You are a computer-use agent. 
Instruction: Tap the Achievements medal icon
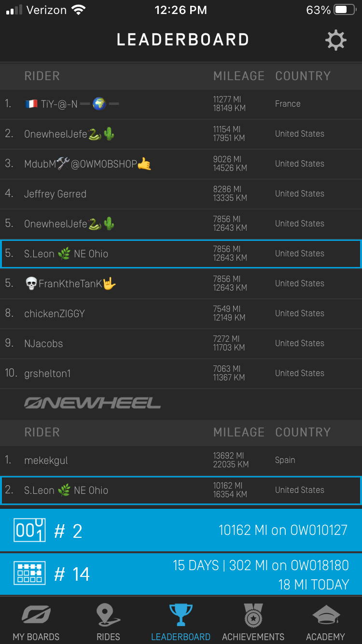pos(253,615)
